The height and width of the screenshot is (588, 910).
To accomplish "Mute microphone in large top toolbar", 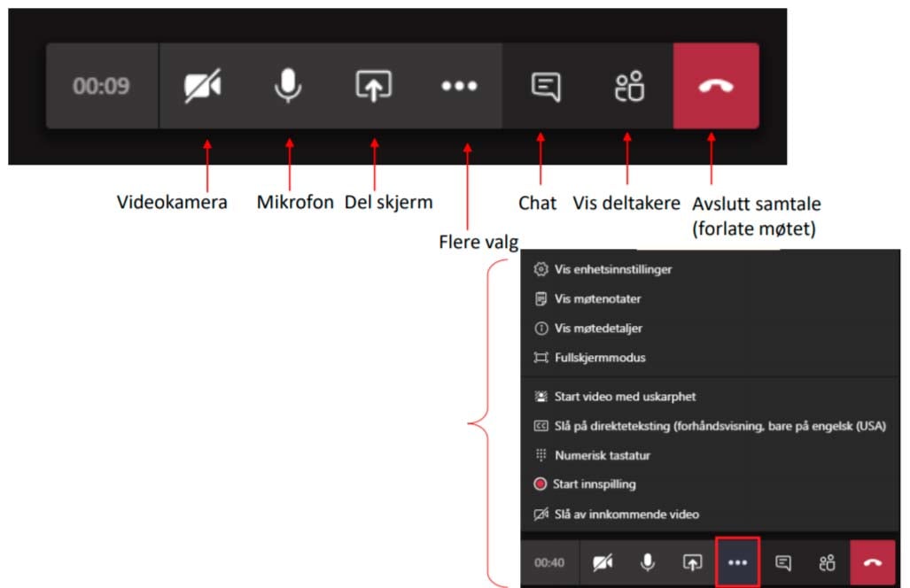I will [287, 86].
